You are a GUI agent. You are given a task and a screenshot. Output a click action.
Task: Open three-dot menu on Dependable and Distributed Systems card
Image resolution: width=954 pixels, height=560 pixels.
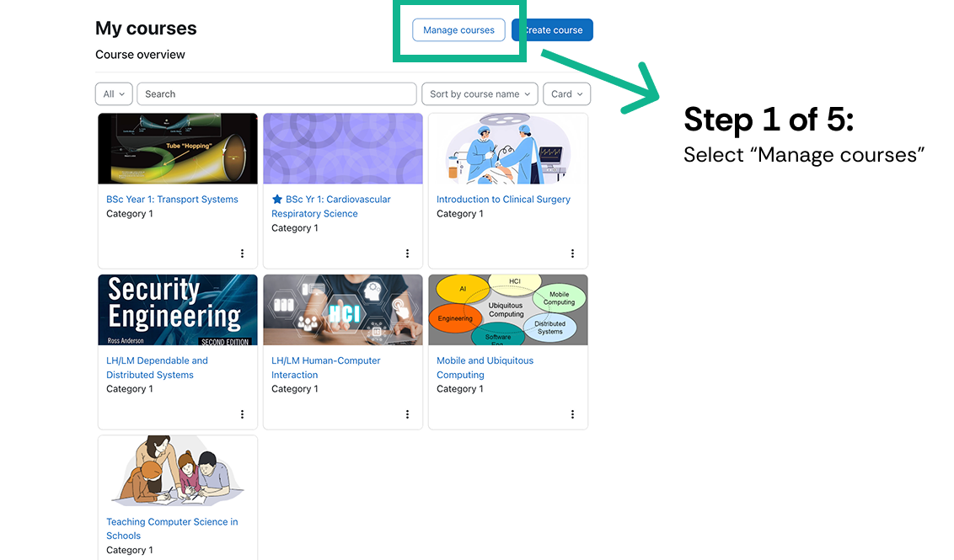242,414
